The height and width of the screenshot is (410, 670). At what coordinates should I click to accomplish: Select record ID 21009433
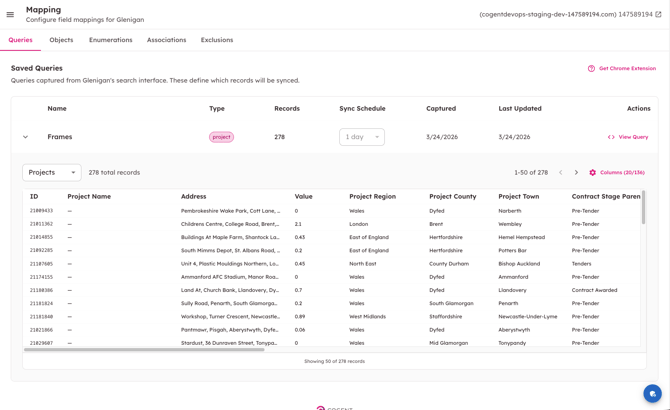point(41,211)
